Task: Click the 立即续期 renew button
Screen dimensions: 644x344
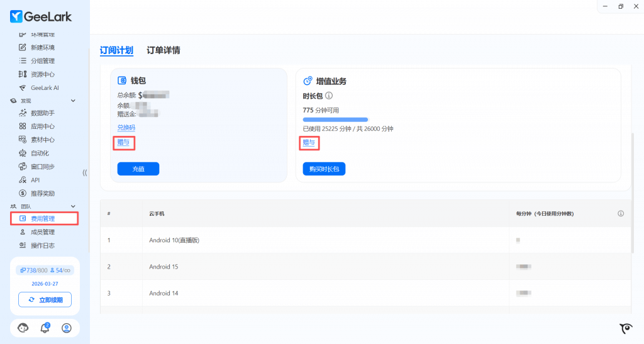Action: (x=45, y=299)
